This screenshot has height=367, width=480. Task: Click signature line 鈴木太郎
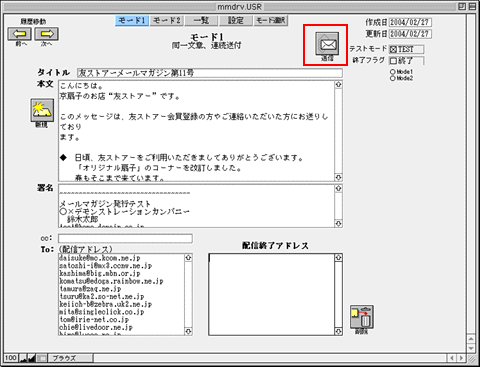(83, 219)
